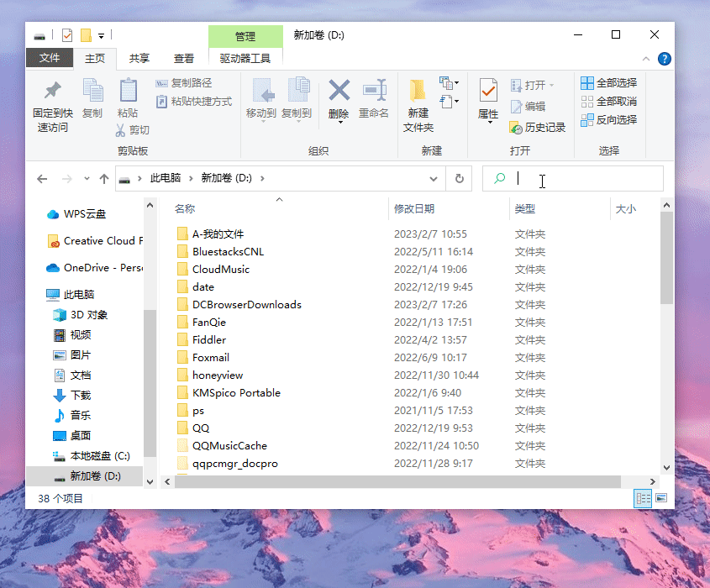Switch to the 共享 ribbon tab
The width and height of the screenshot is (710, 588).
pyautogui.click(x=139, y=59)
